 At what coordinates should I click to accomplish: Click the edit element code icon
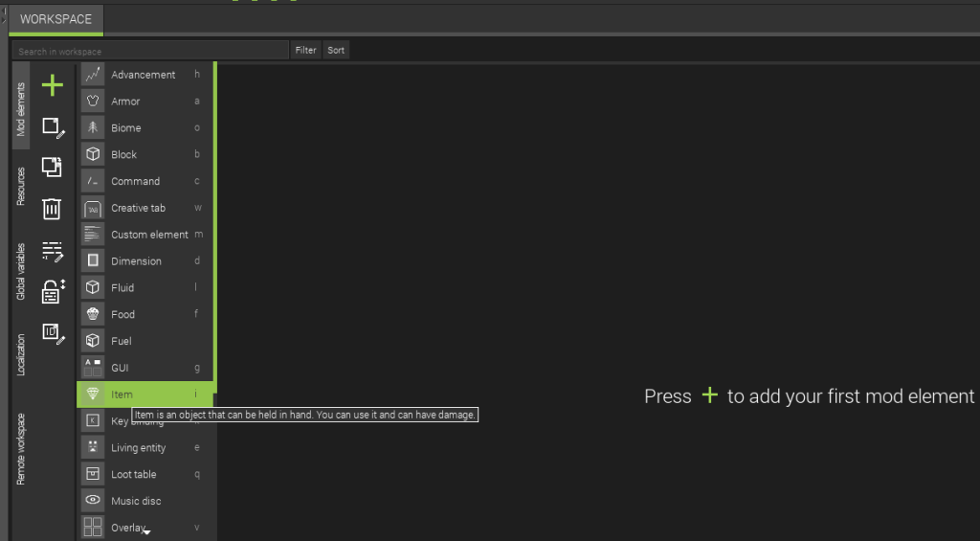53,251
